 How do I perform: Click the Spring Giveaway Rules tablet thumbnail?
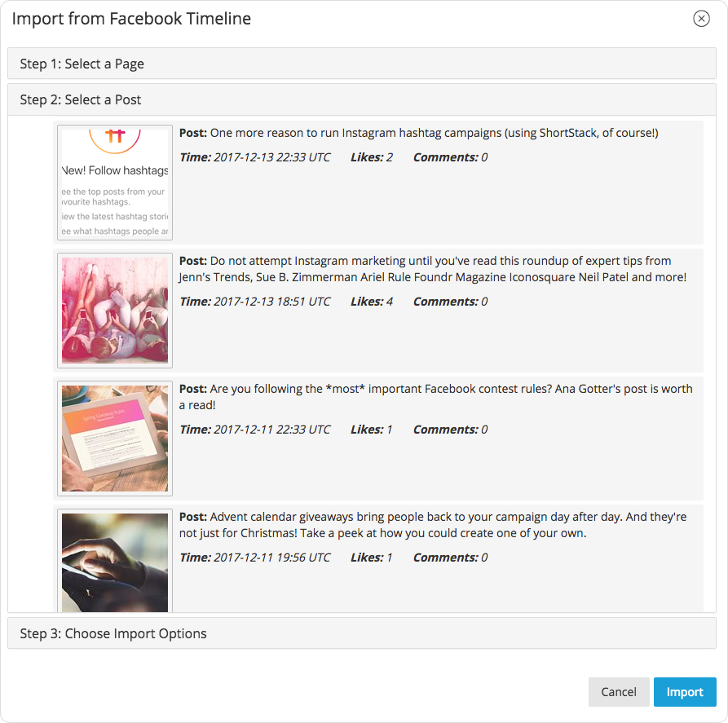[114, 438]
